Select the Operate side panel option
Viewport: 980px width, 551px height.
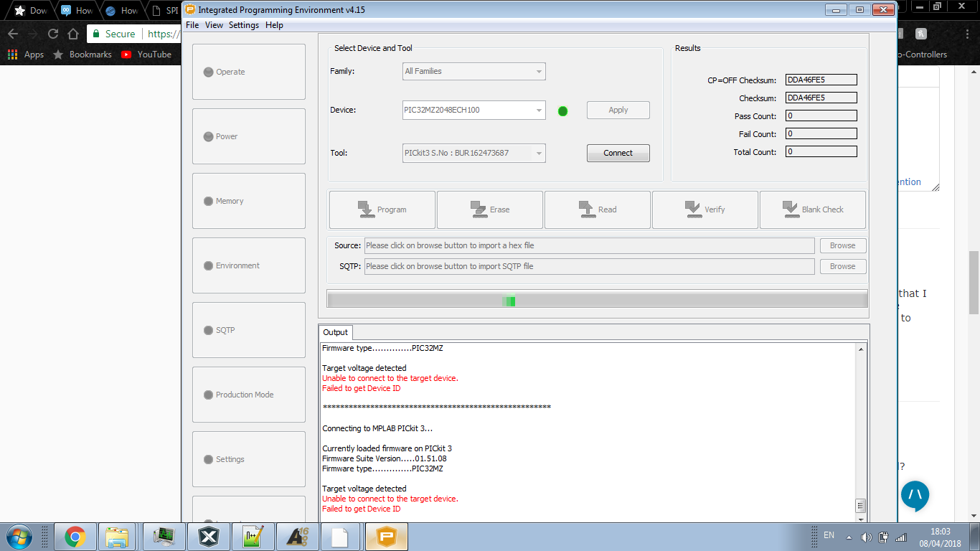248,72
